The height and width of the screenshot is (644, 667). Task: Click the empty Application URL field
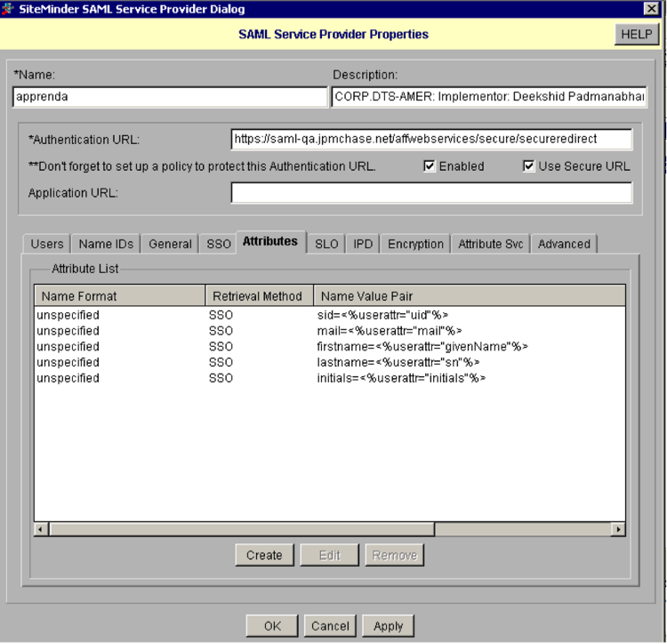431,193
